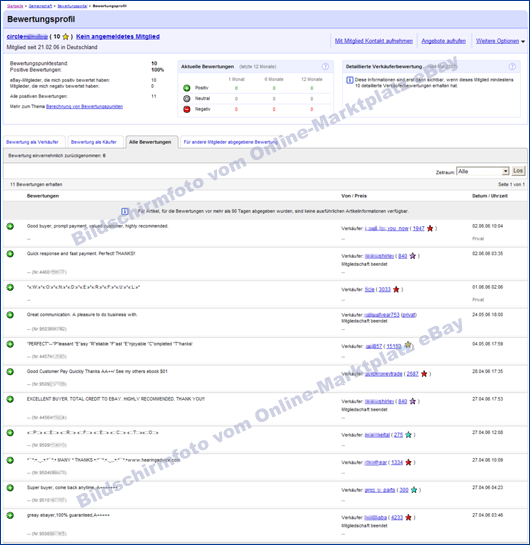Click red star beside seller score 1947
The image size is (530, 545).
tap(430, 228)
